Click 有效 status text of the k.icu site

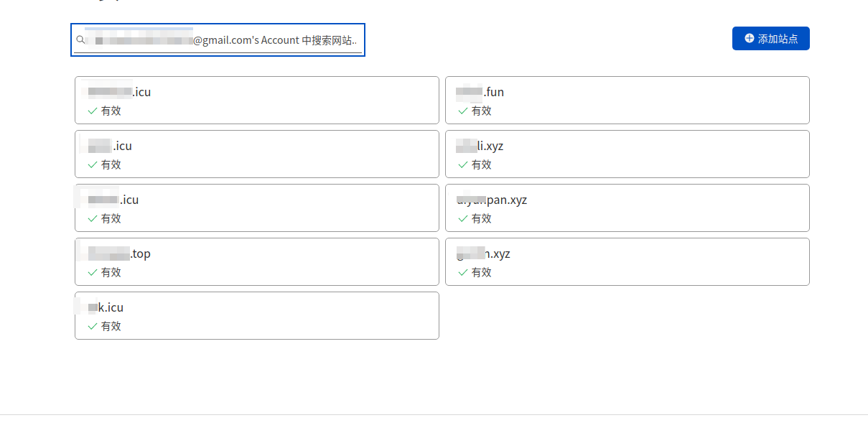click(111, 327)
